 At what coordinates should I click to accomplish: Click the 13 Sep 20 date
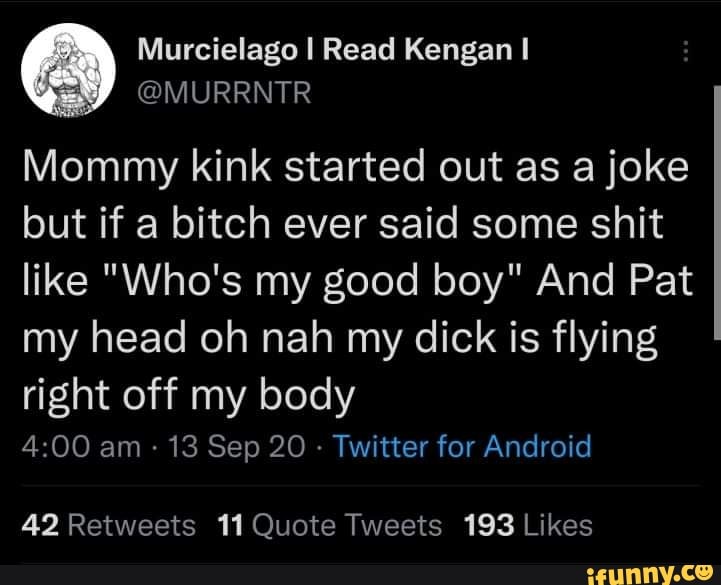237,447
